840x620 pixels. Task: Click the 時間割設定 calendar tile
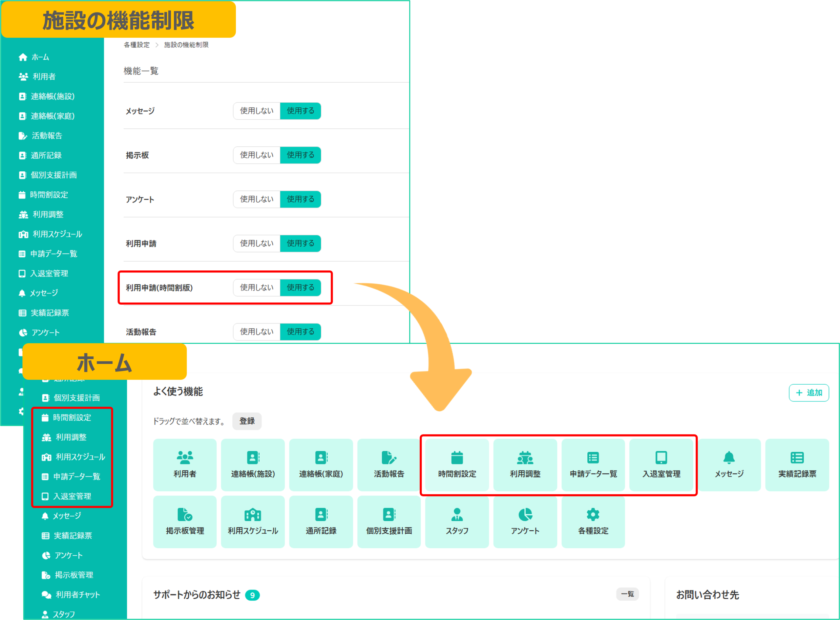tap(456, 465)
